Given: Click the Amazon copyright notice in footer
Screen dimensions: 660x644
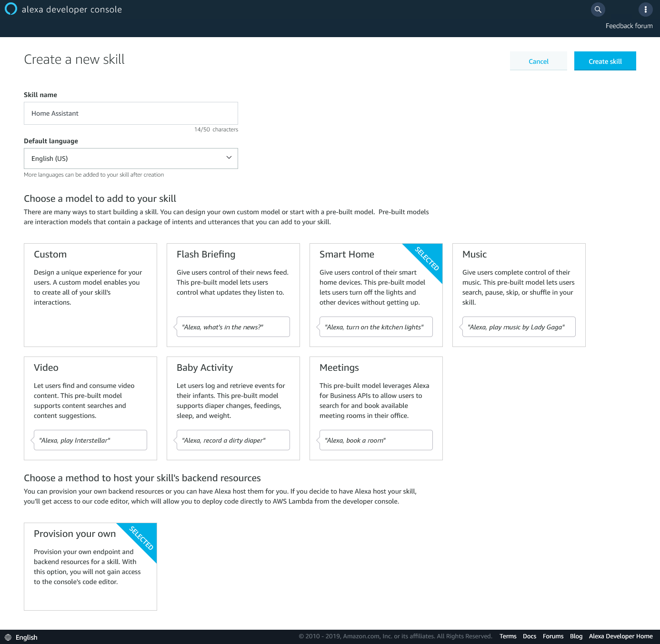Looking at the screenshot, I should coord(395,636).
